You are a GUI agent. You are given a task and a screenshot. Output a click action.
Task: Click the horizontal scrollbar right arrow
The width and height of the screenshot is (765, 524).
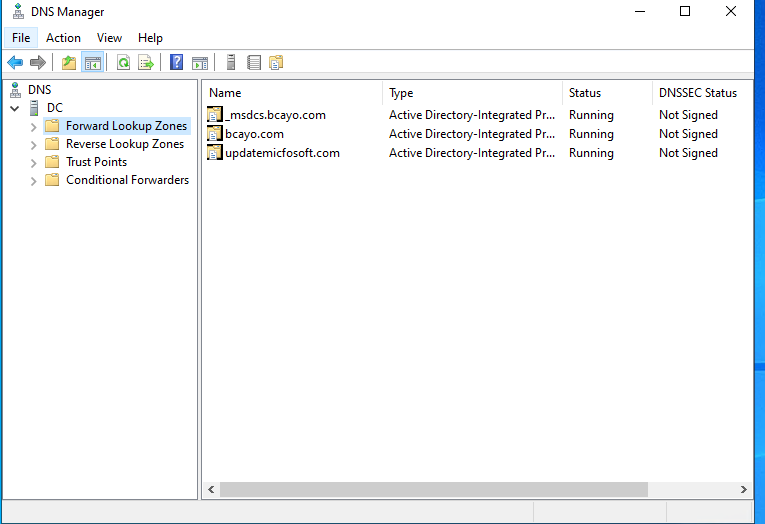(744, 490)
